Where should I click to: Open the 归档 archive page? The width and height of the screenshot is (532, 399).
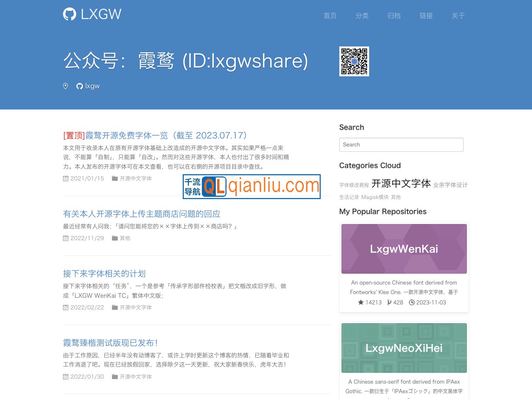click(394, 16)
